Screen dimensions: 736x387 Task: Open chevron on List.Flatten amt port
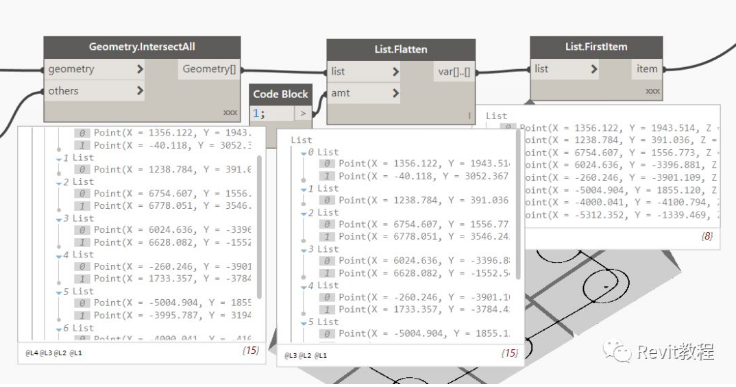(x=396, y=93)
